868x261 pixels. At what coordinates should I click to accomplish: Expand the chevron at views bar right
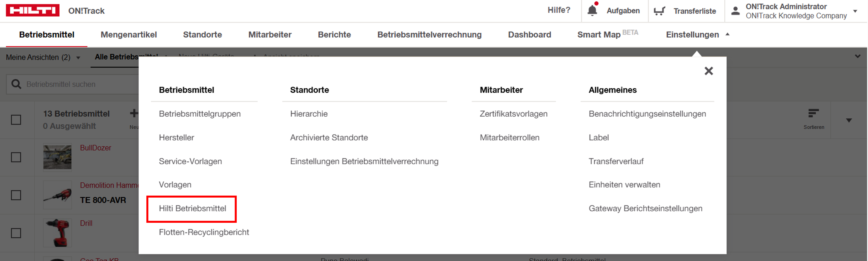click(x=858, y=56)
